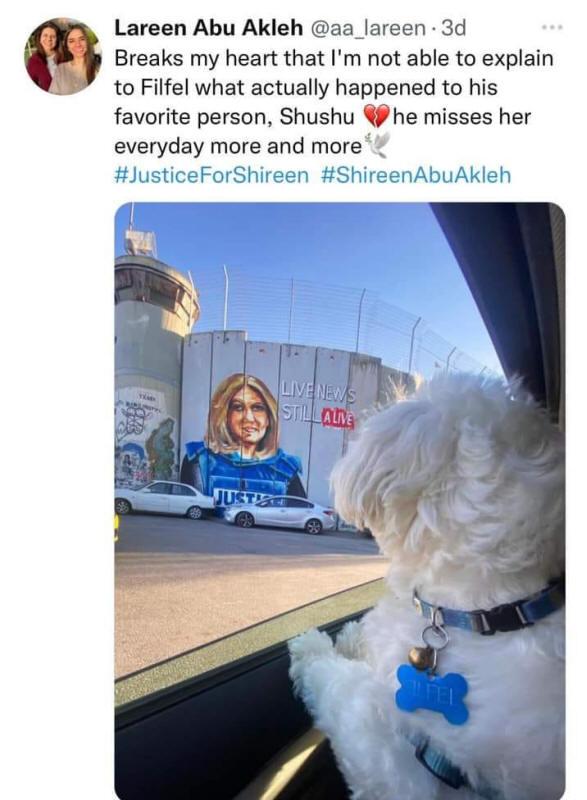Click the gold bell on the collar
The height and width of the screenshot is (800, 587).
click(x=422, y=658)
